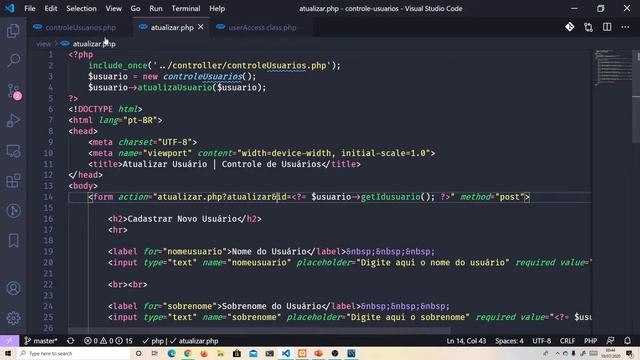Viewport: 640px width, 360px height.
Task: Click the editor horizontal scrollbar
Action: pyautogui.click(x=259, y=331)
